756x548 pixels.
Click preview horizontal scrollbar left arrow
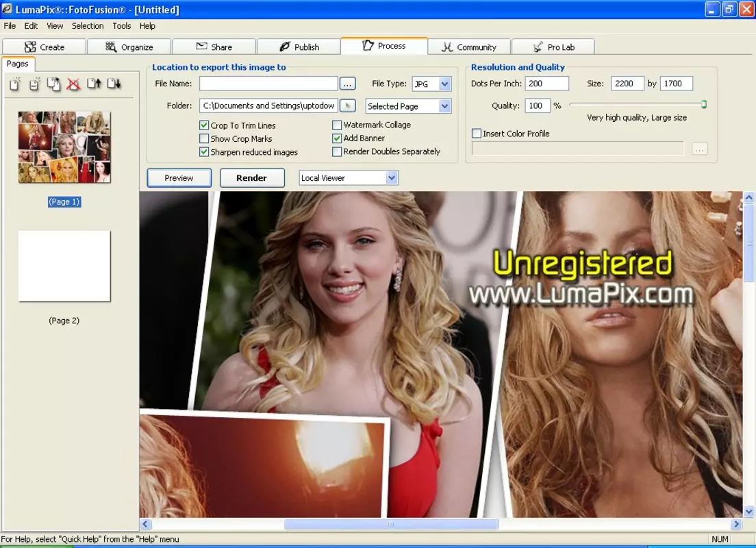click(146, 524)
